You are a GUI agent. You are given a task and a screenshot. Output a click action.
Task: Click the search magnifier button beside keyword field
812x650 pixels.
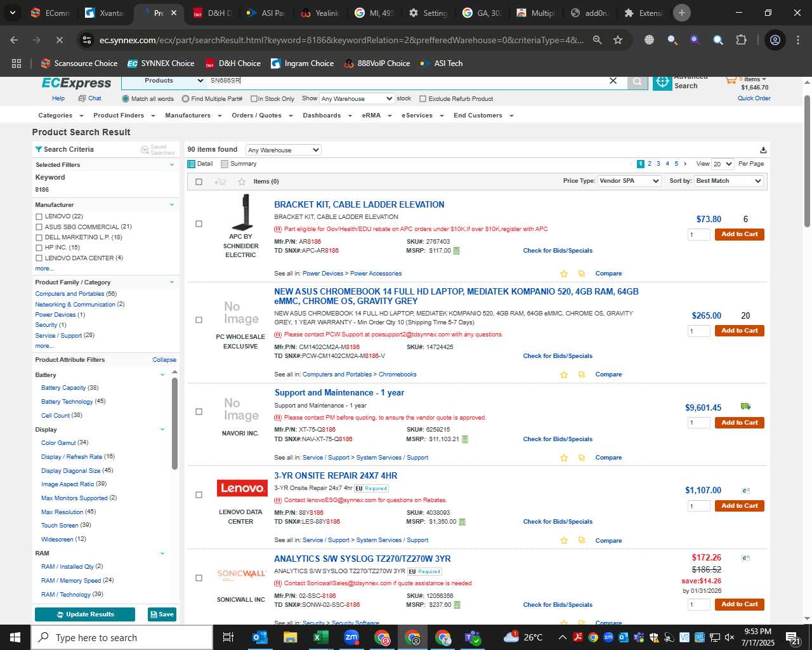(638, 81)
